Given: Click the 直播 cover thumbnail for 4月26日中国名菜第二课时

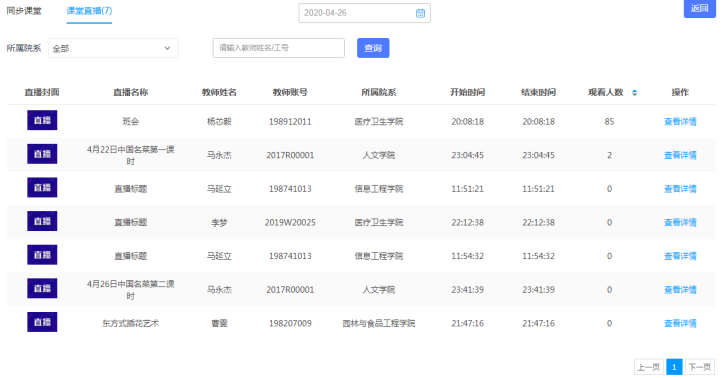Looking at the screenshot, I should 42,289.
